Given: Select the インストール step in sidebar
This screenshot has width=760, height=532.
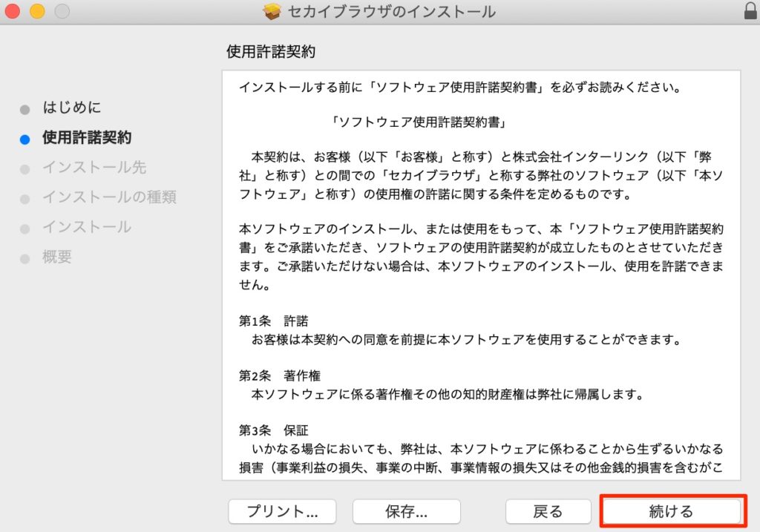Looking at the screenshot, I should (x=87, y=227).
